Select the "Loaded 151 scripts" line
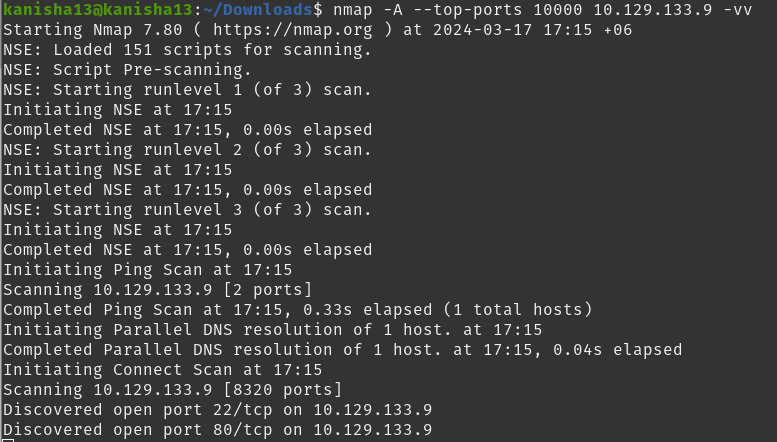The image size is (777, 442). 187,49
